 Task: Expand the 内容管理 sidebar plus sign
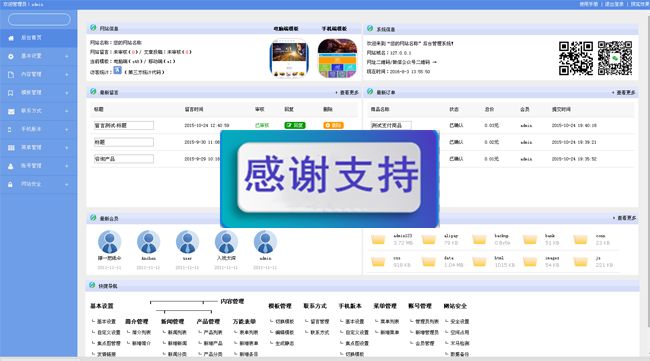pos(67,75)
